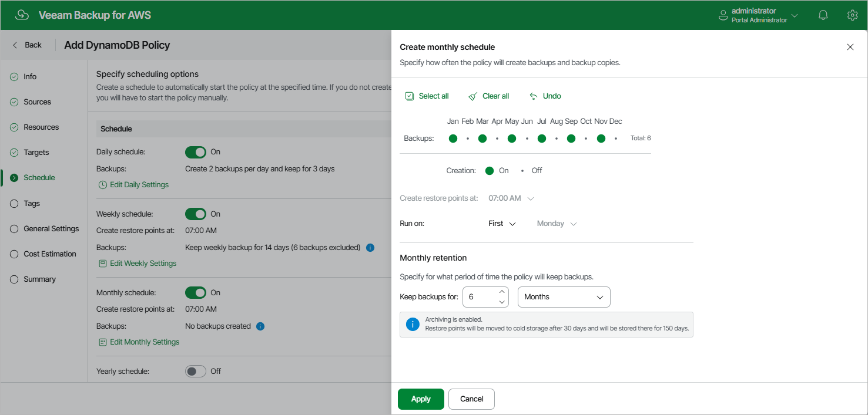Image resolution: width=868 pixels, height=415 pixels.
Task: Set Creation to On
Action: coord(490,171)
